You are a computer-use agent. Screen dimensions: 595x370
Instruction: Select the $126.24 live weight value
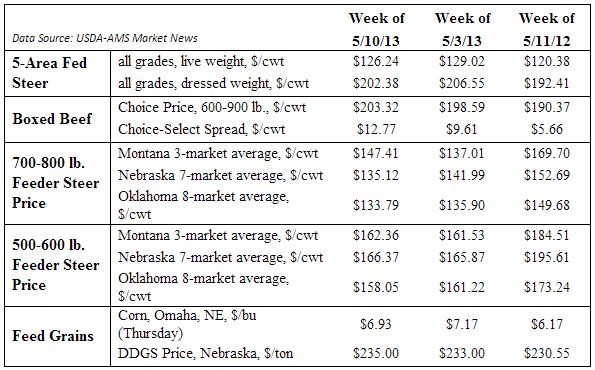click(x=376, y=61)
